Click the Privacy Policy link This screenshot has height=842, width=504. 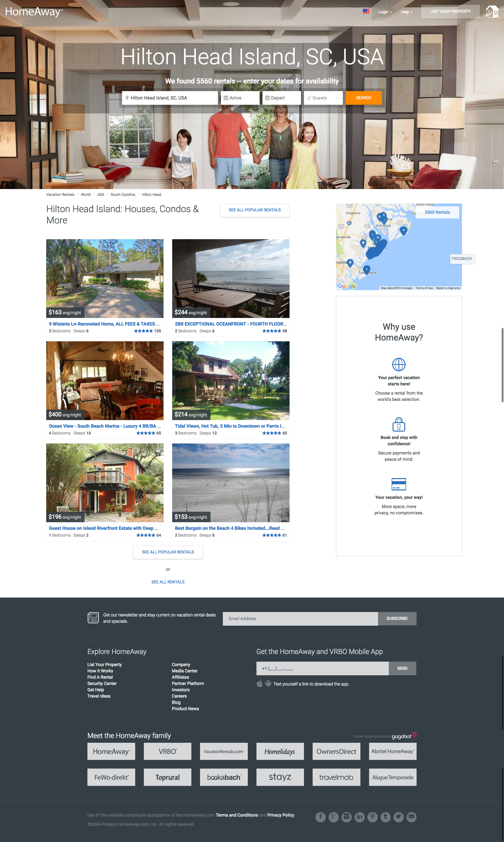tap(281, 815)
